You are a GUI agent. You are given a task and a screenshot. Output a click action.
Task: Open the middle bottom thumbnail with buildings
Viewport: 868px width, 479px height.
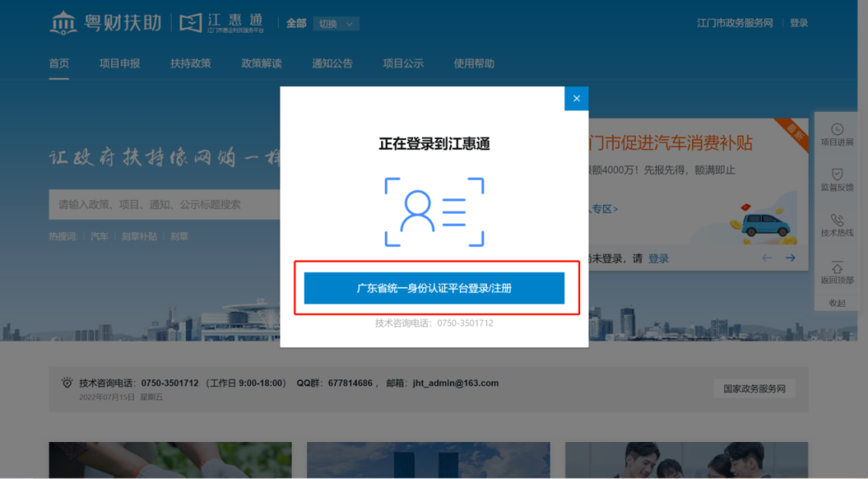coord(428,461)
